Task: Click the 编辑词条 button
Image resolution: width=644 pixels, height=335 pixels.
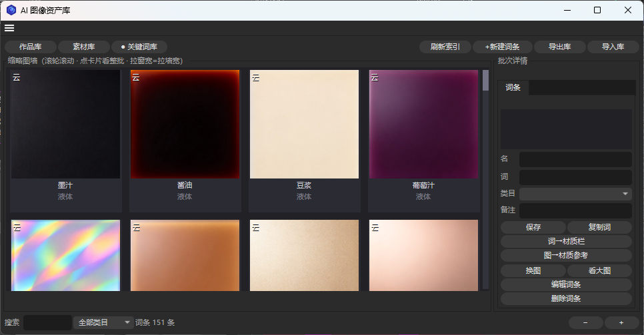Action: click(566, 284)
